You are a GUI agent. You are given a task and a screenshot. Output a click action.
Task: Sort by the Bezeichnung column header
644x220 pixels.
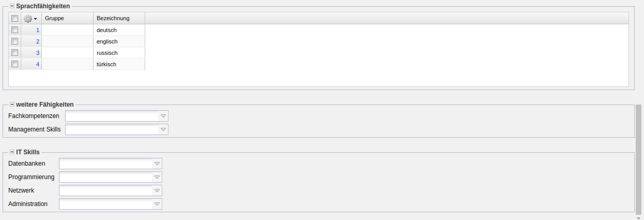click(x=118, y=19)
